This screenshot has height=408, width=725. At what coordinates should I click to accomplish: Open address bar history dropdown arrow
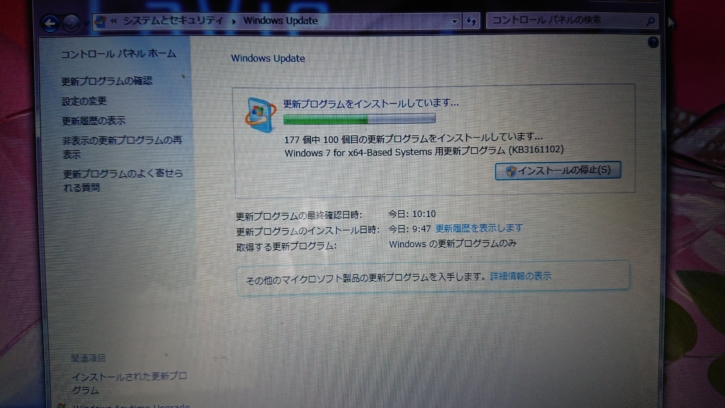click(x=453, y=20)
